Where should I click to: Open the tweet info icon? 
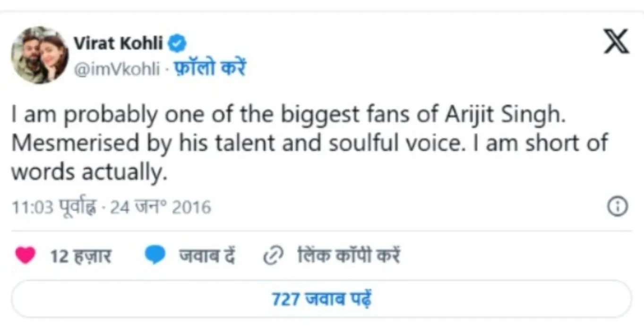(x=617, y=207)
